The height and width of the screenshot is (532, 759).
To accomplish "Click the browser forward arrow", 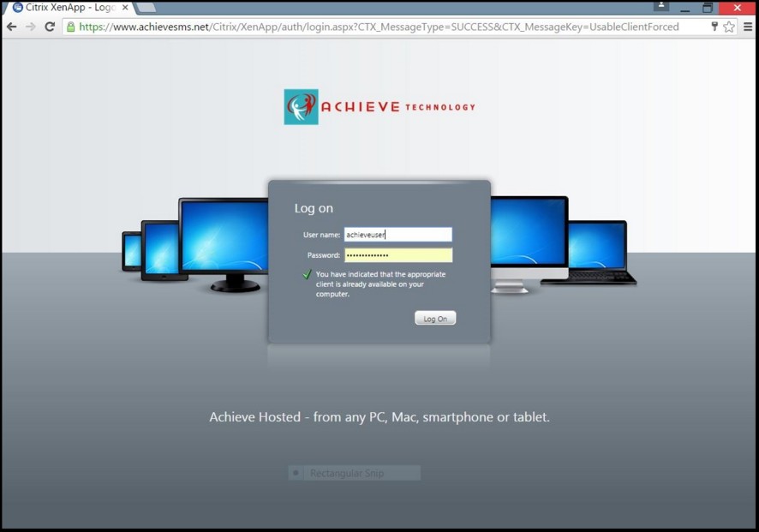I will (31, 27).
